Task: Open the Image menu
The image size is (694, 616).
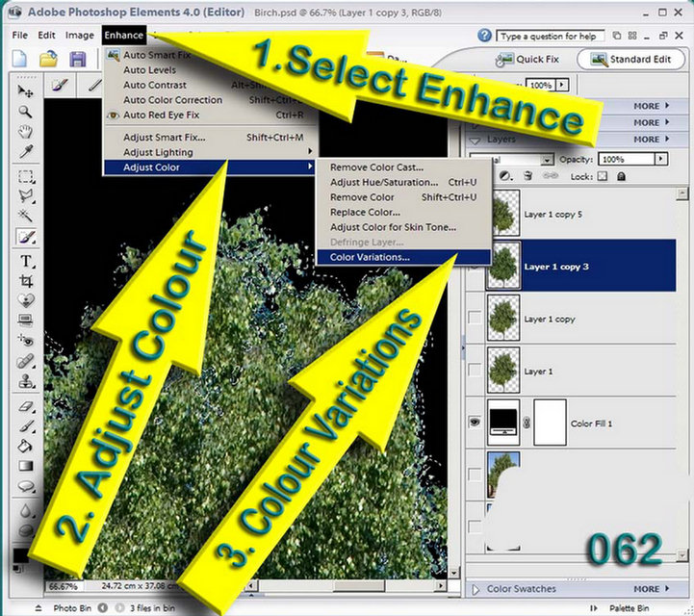Action: pos(80,35)
